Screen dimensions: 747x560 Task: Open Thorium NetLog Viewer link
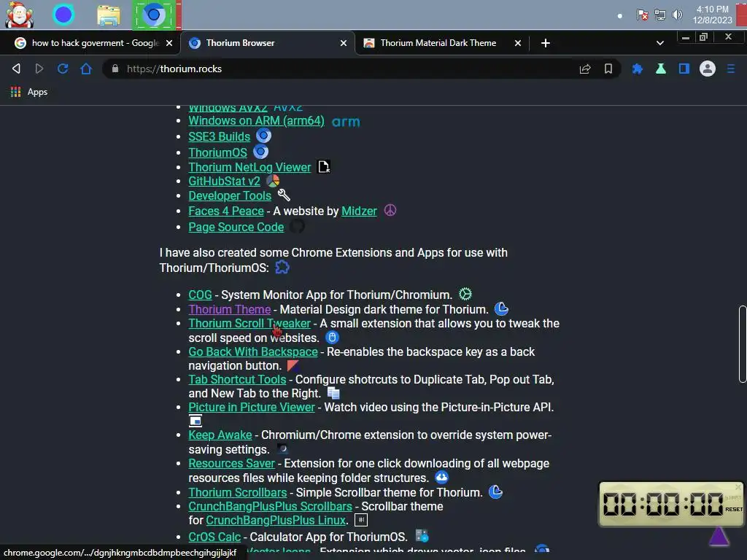coord(249,167)
